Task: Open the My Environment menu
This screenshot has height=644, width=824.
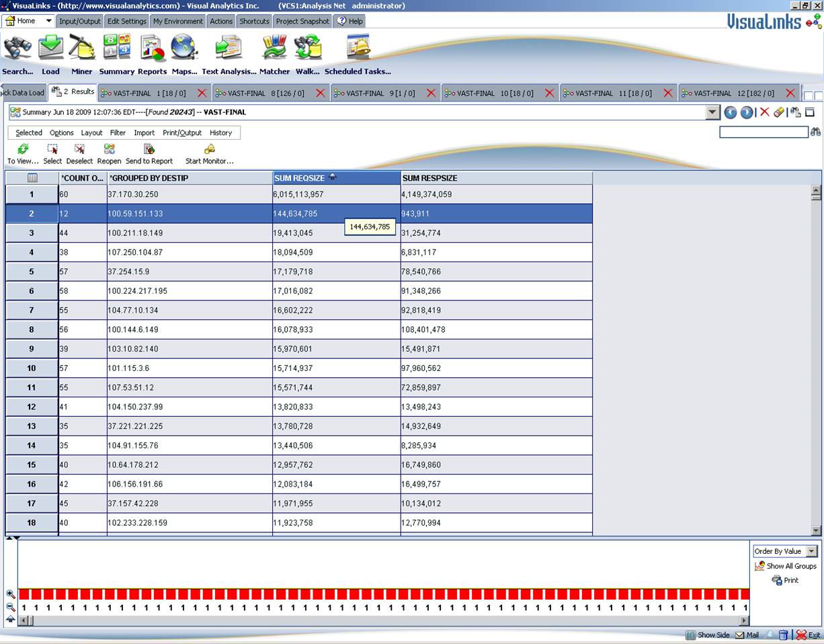Action: click(177, 21)
